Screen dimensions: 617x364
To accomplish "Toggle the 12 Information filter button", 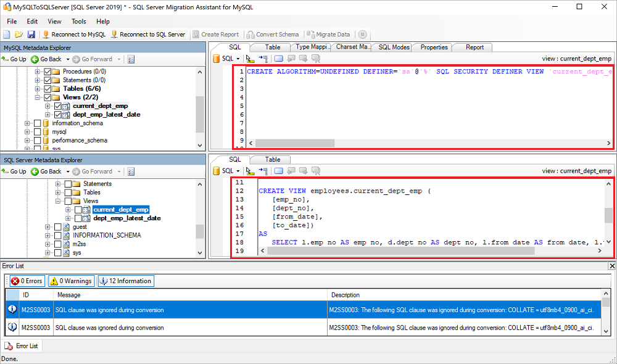I will [x=125, y=281].
